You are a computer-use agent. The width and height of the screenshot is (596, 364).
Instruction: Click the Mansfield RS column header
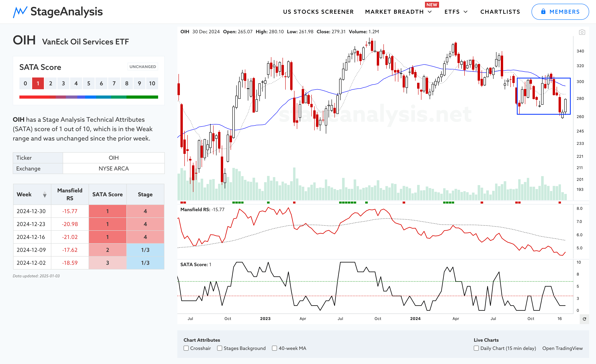point(70,195)
